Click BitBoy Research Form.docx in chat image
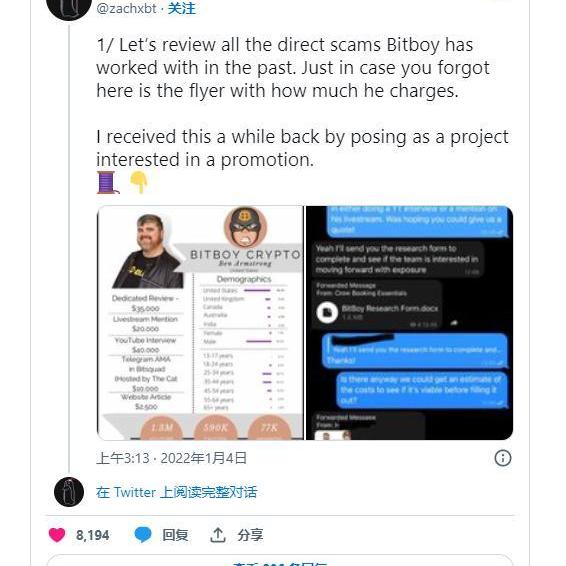Viewport: 566px width, 566px height. [389, 308]
